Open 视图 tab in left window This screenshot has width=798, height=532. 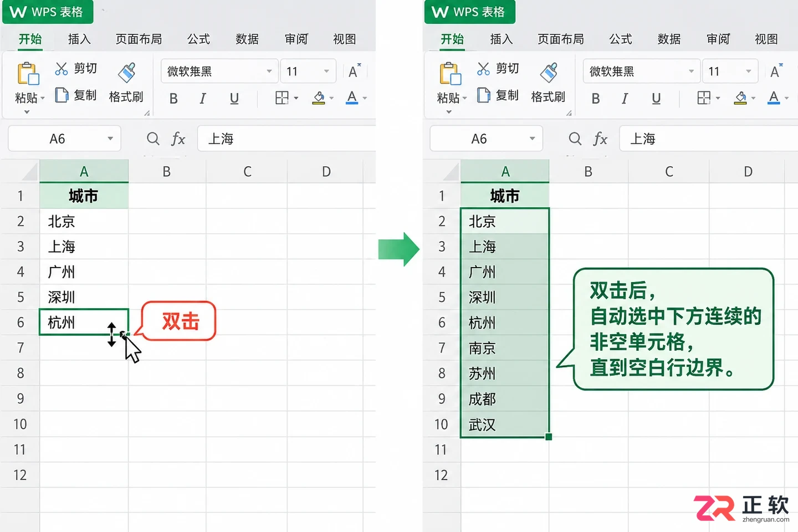tap(344, 39)
